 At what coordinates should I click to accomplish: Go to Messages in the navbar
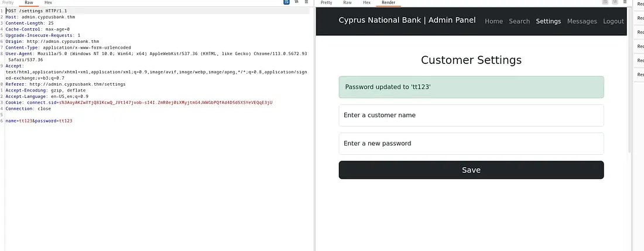pos(582,21)
